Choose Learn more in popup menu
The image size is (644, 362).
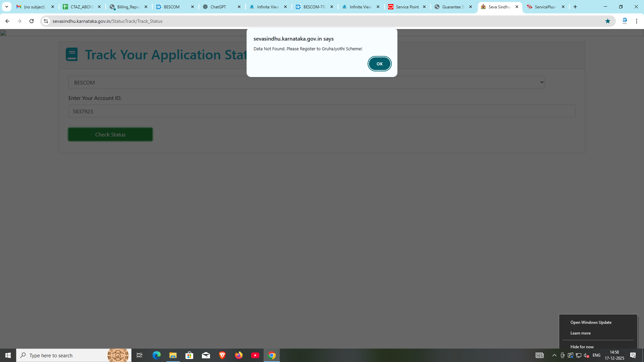pyautogui.click(x=580, y=333)
